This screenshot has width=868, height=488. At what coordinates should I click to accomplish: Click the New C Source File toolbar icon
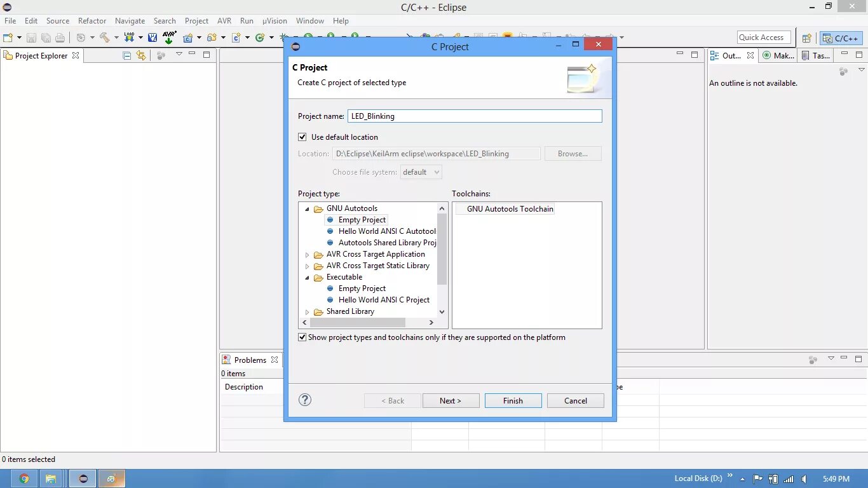click(x=236, y=37)
